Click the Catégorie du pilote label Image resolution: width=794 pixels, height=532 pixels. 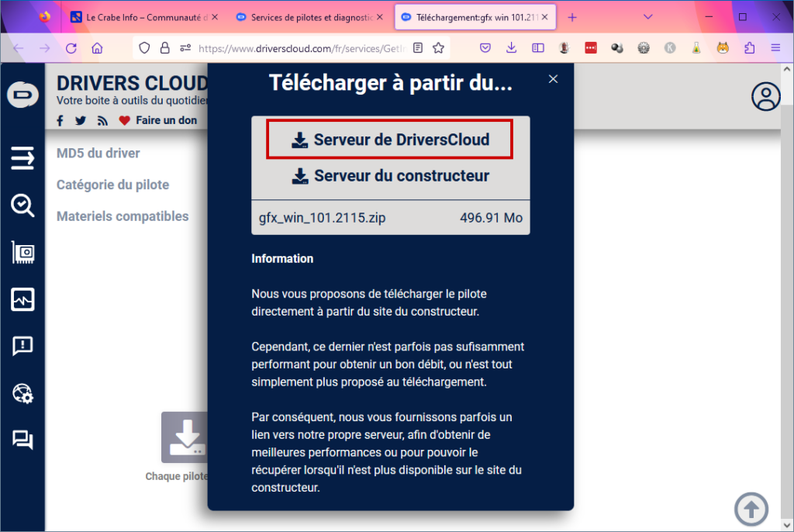pos(113,185)
